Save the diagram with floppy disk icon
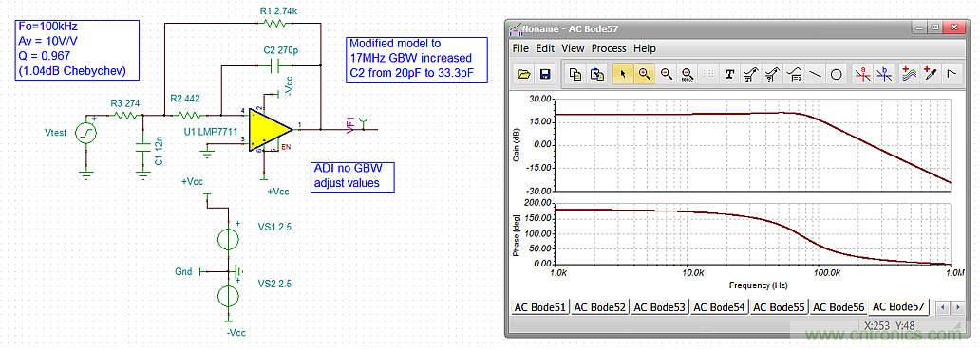 coord(545,74)
